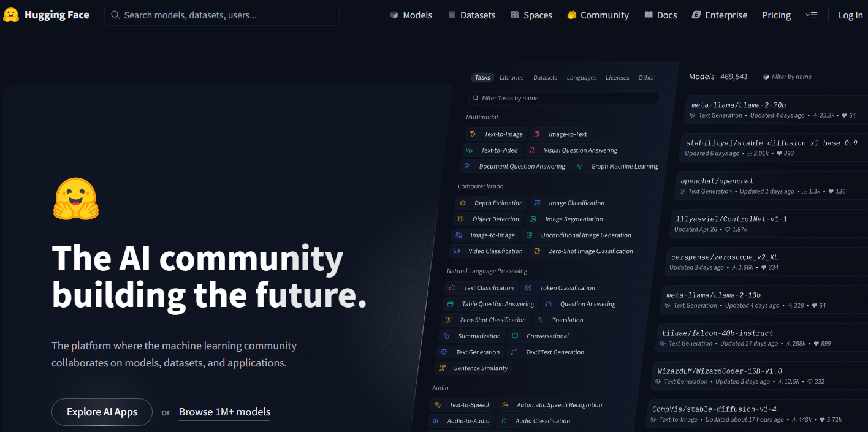Open the Pricing page link
Screen dimensions: 868x432
click(x=776, y=15)
